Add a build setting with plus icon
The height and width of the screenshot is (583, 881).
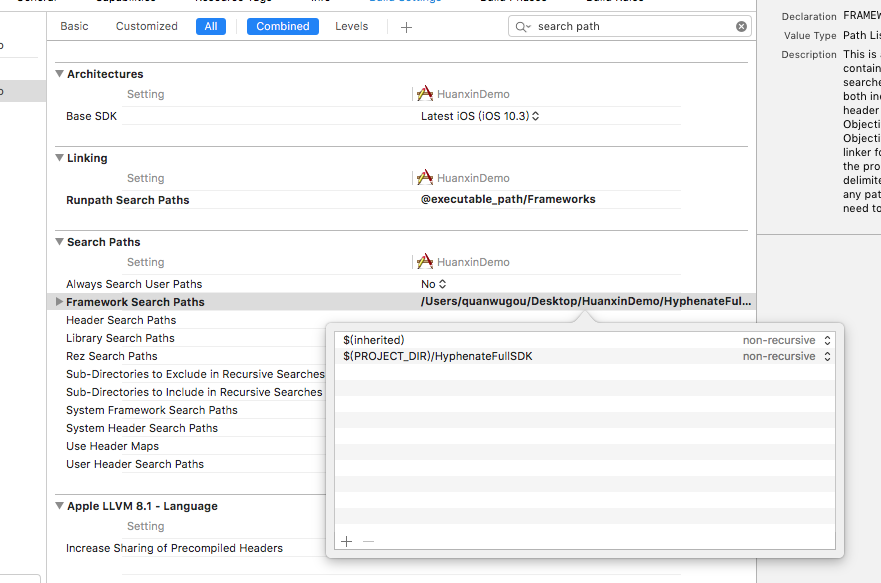[x=406, y=27]
